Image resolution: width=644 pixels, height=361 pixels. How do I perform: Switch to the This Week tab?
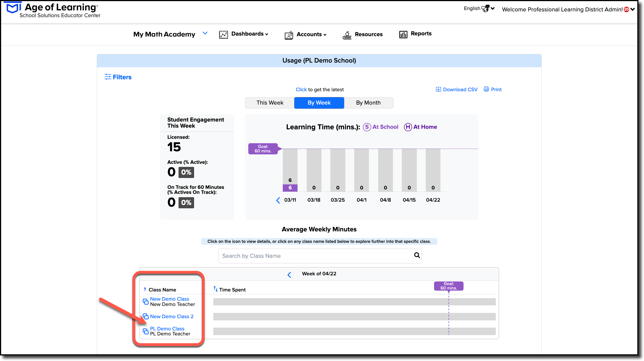point(270,103)
